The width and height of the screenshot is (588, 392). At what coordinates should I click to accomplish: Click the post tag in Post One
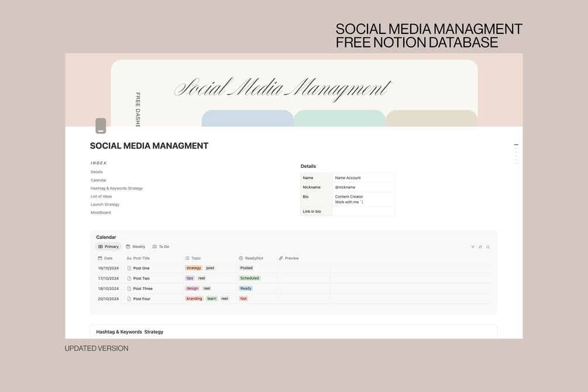click(x=210, y=268)
